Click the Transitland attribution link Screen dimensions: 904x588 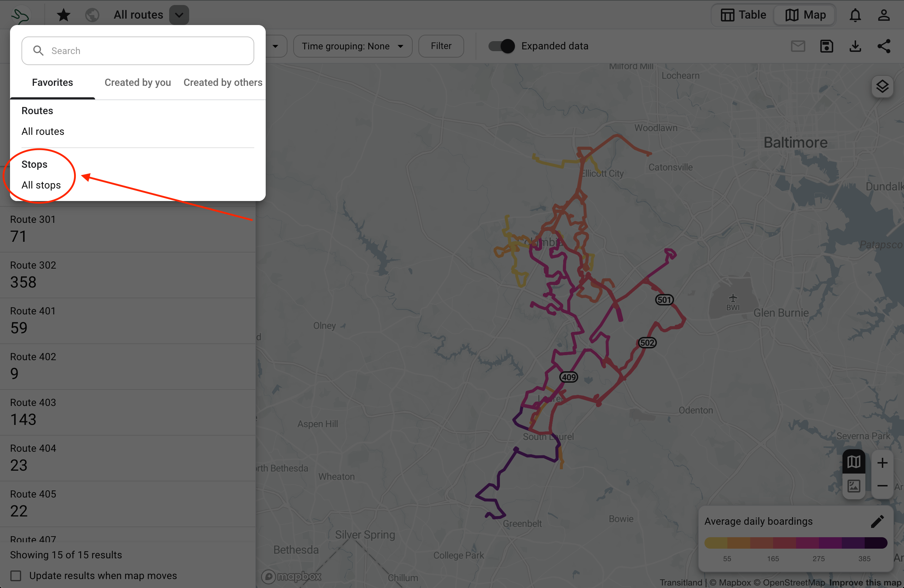point(681,582)
